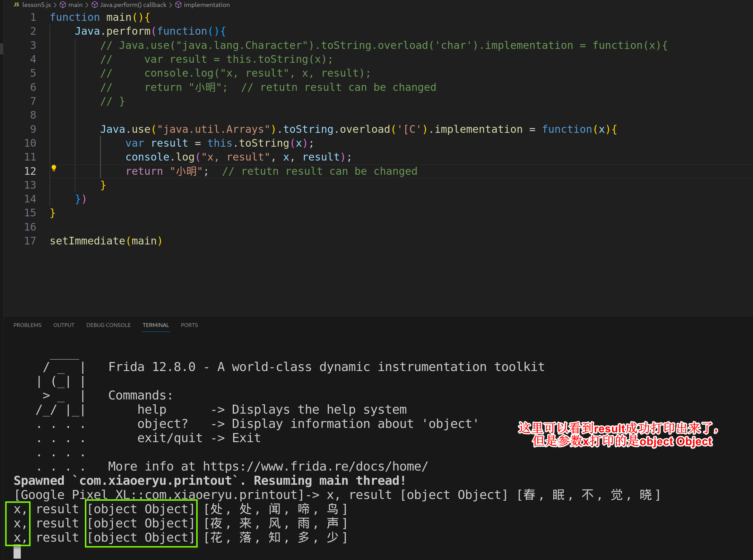This screenshot has width=753, height=560.
Task: Click "java.util.Arrays" string on line 9
Action: pyautogui.click(x=214, y=129)
